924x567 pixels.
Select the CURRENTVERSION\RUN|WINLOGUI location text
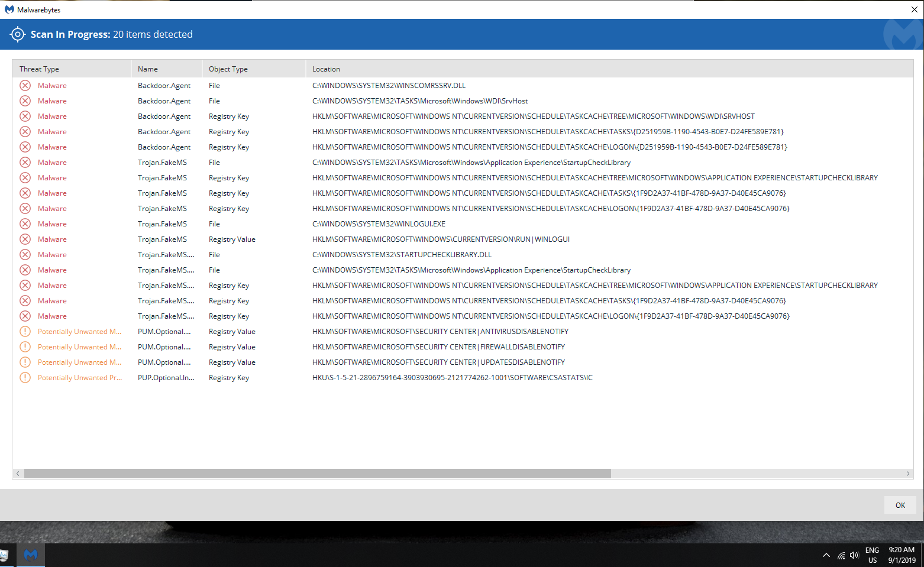(x=441, y=239)
